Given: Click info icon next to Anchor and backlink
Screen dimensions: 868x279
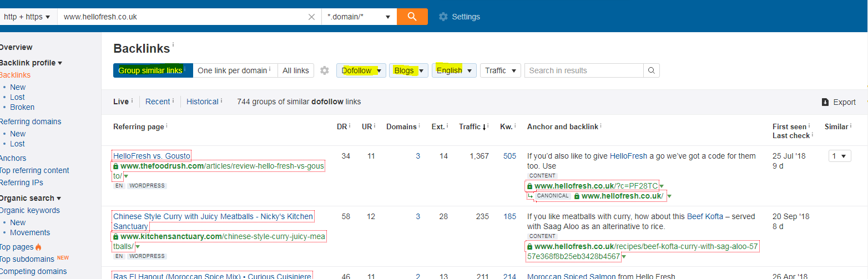Looking at the screenshot, I should pos(601,126).
